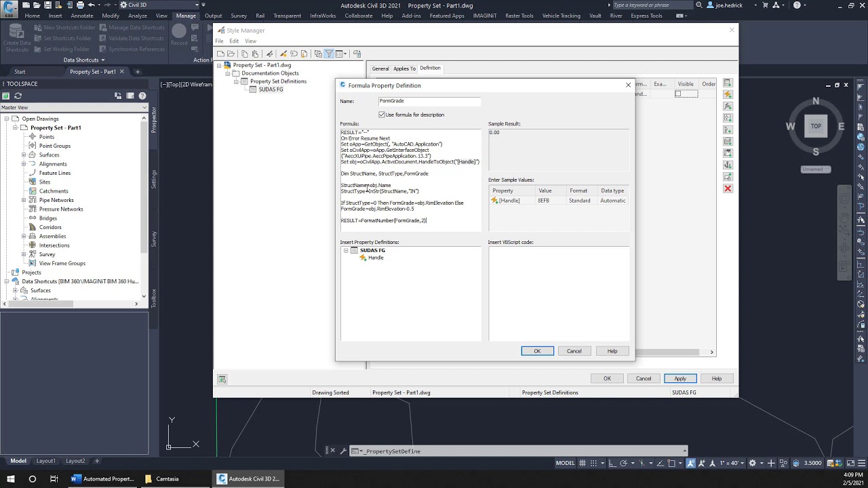Click the Toolspace refresh icon
The height and width of the screenshot is (488, 868).
pos(18,96)
